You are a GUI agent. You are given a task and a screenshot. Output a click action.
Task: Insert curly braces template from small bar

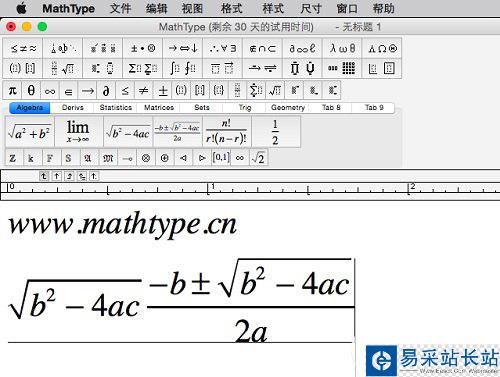coord(218,90)
